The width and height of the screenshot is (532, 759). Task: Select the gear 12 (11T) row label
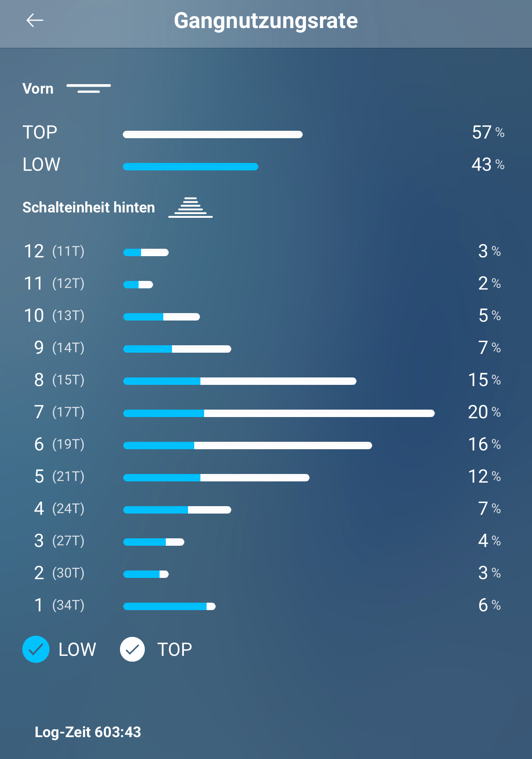[54, 251]
